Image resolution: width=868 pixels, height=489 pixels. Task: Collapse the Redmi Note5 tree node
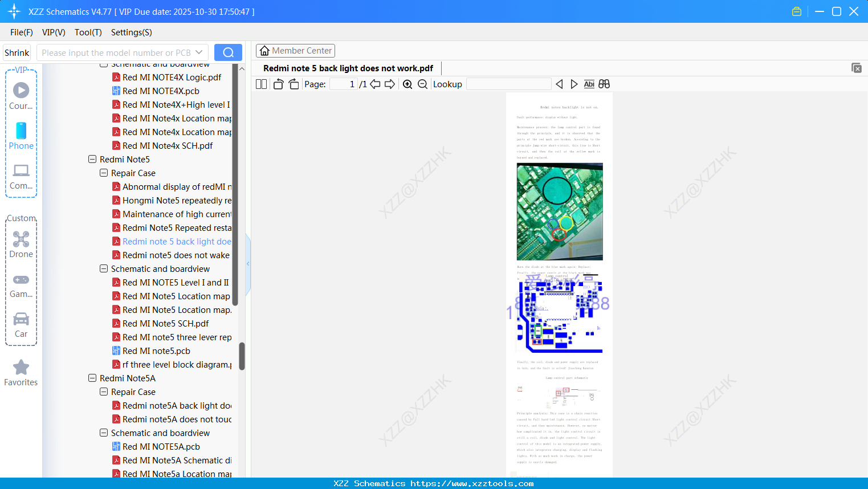pyautogui.click(x=92, y=159)
